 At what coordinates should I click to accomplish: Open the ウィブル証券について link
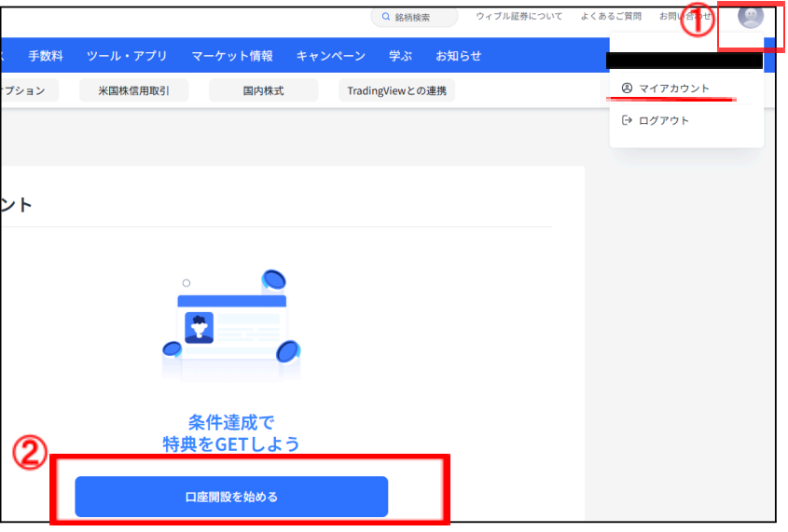[518, 17]
